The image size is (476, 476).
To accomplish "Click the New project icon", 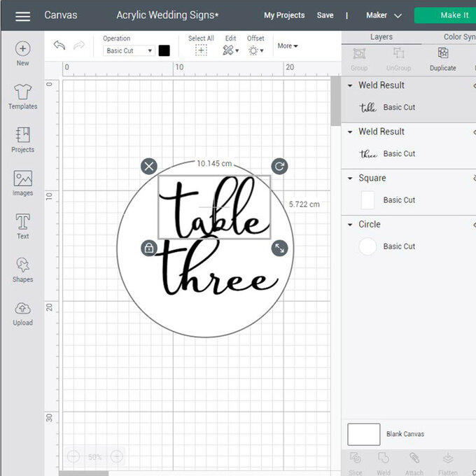I will click(22, 49).
